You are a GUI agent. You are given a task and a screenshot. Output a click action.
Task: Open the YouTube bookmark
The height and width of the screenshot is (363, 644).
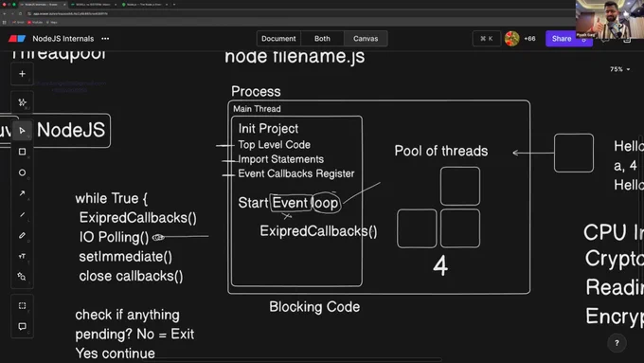click(x=35, y=22)
